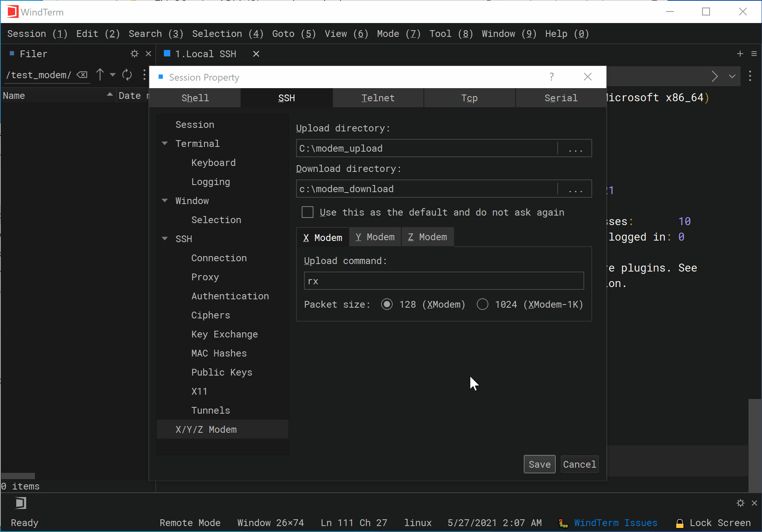Select the SSH settings section
Image resolution: width=762 pixels, height=532 pixels.
[x=183, y=238]
